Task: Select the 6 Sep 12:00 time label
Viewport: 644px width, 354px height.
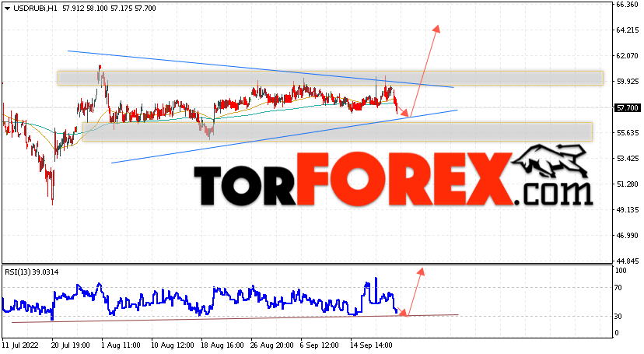Action: pos(319,345)
